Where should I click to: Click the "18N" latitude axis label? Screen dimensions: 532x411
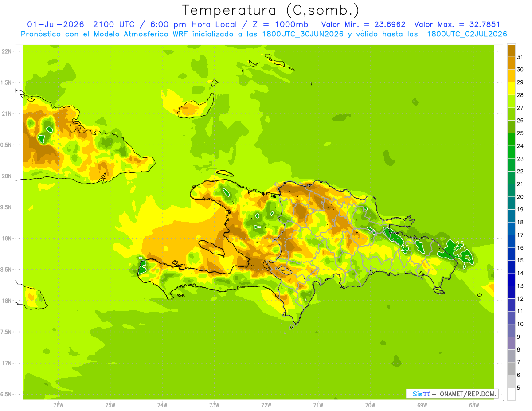point(7,301)
